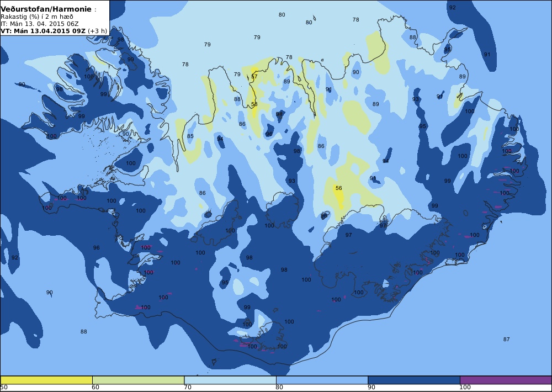Click the 87 value over southeast ocean
552x392 pixels.
tap(506, 340)
